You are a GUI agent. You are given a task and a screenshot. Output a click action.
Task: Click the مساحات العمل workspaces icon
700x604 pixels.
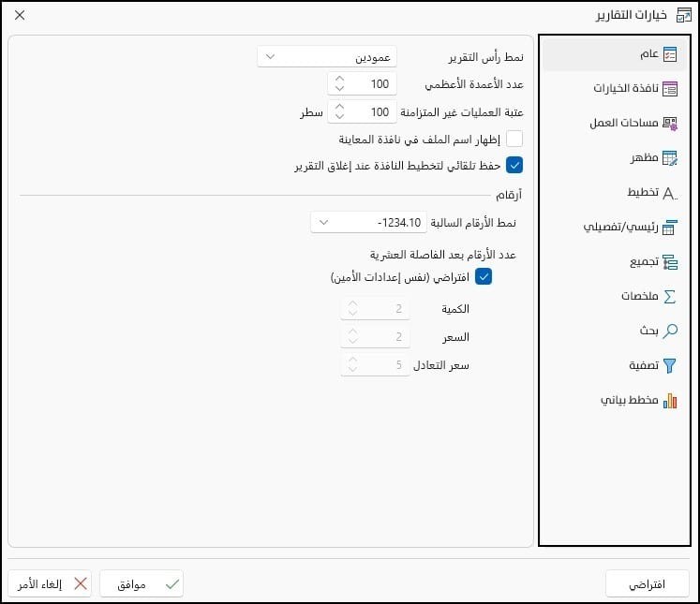(x=670, y=123)
